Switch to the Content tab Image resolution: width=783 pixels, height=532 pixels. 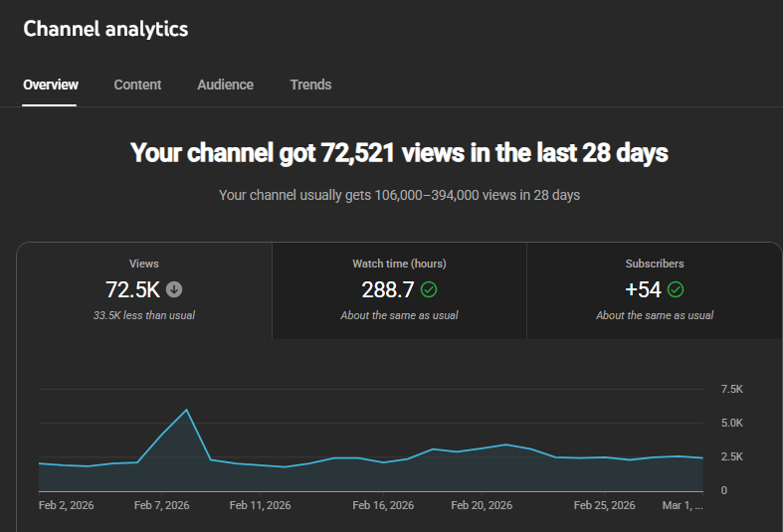tap(137, 85)
